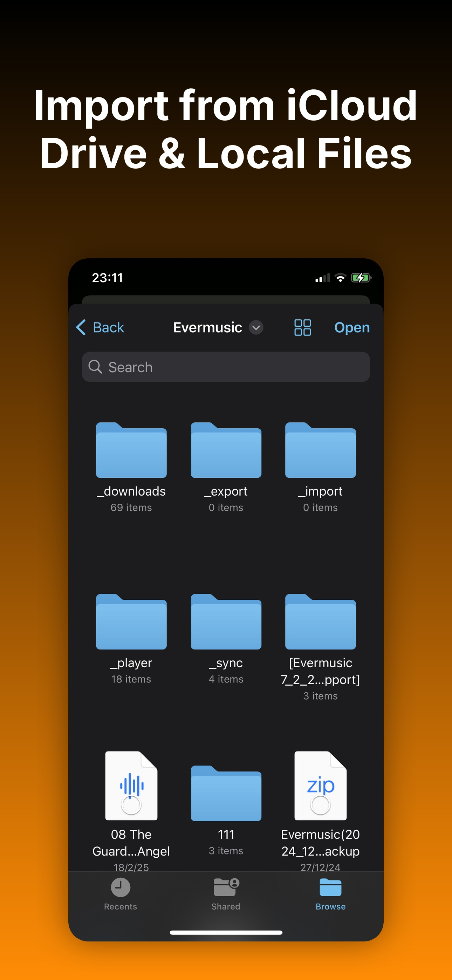Screen dimensions: 452x980
Task: Go back using the Back chevron icon
Action: [81, 327]
